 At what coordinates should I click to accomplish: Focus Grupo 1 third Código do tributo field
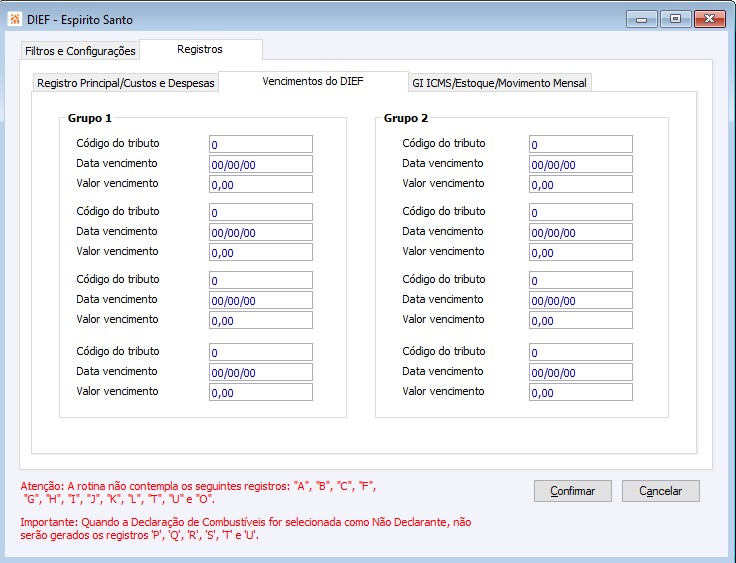click(x=261, y=280)
